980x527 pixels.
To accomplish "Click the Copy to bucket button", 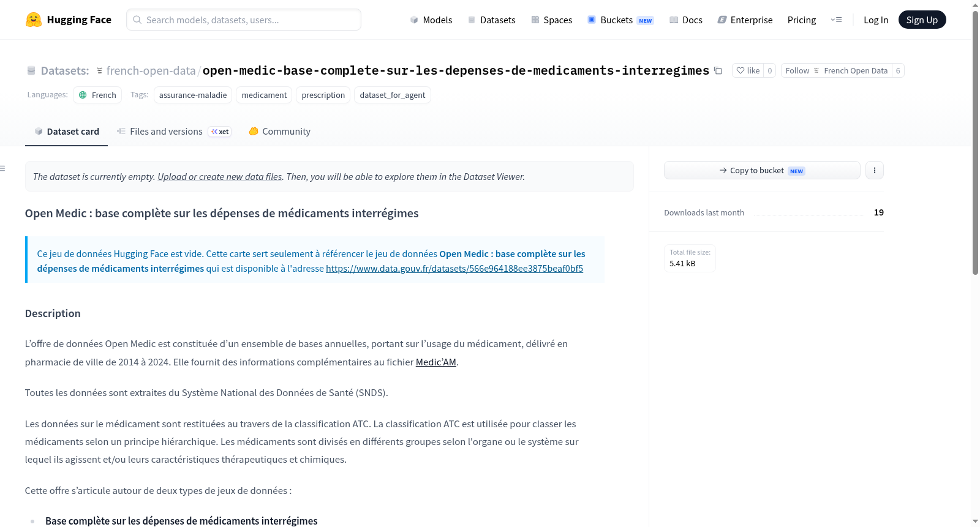I will coord(762,170).
